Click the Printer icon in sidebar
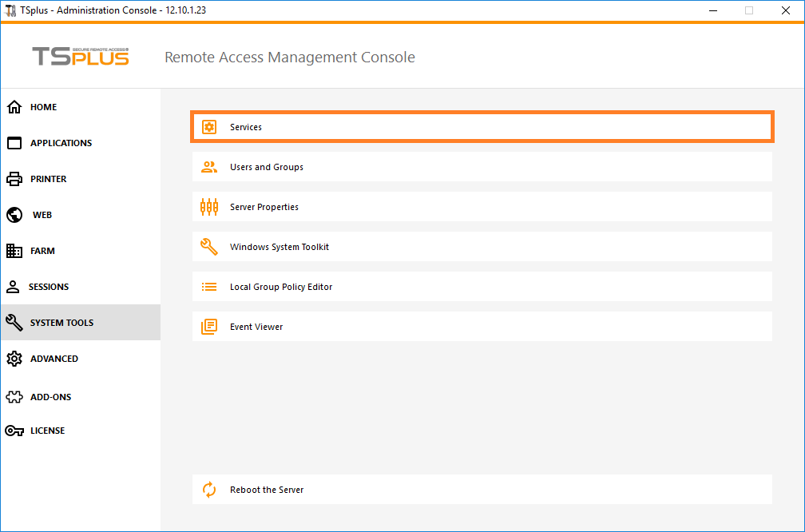 pos(14,179)
